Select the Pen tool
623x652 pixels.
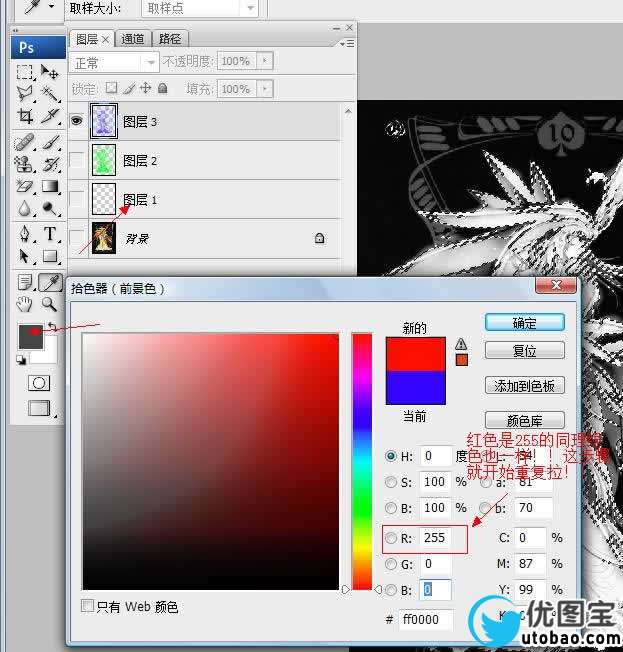tap(25, 234)
